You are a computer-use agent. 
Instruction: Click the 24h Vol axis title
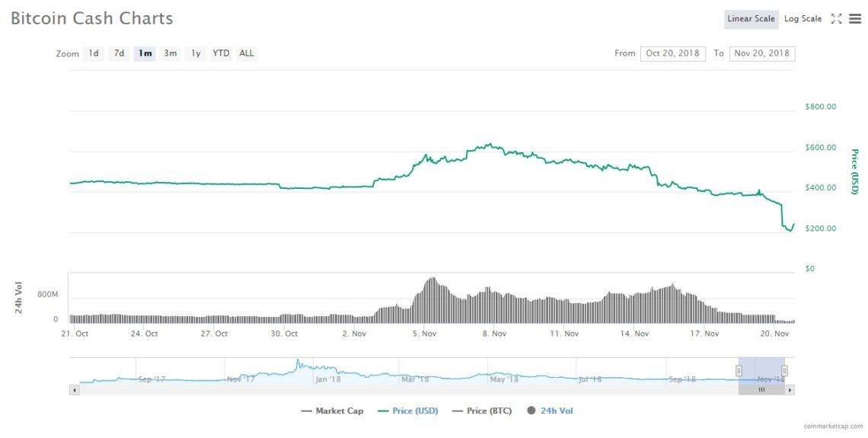click(19, 298)
